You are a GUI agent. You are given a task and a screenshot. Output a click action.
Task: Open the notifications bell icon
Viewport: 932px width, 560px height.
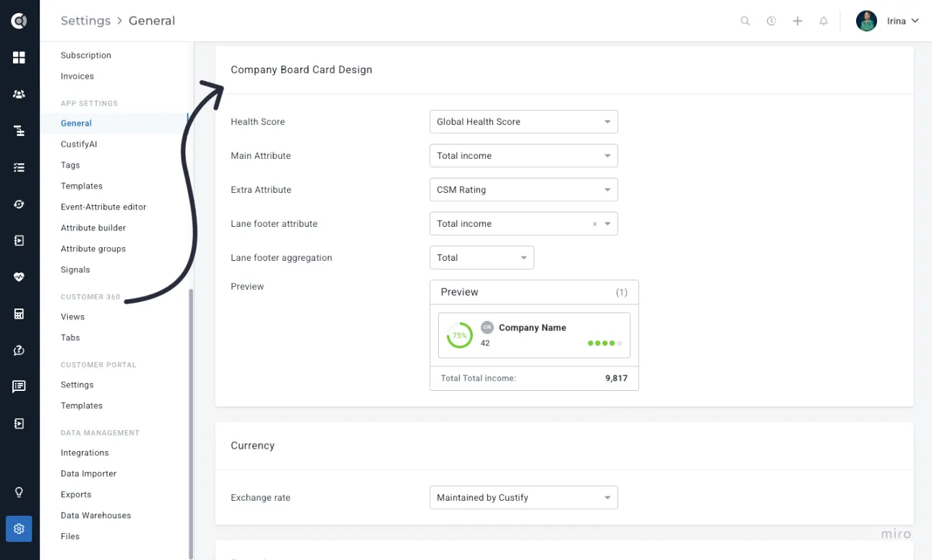coord(824,21)
